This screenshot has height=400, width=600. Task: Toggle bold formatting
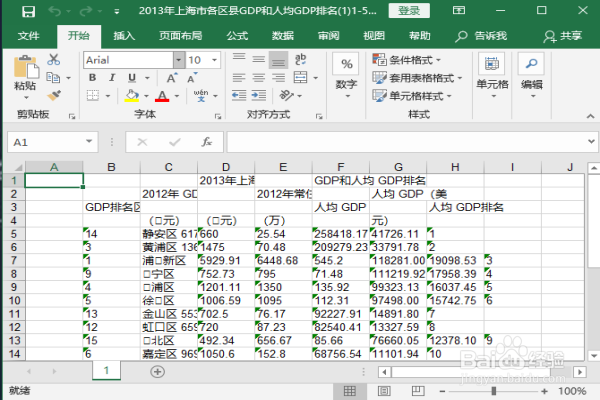tap(93, 78)
